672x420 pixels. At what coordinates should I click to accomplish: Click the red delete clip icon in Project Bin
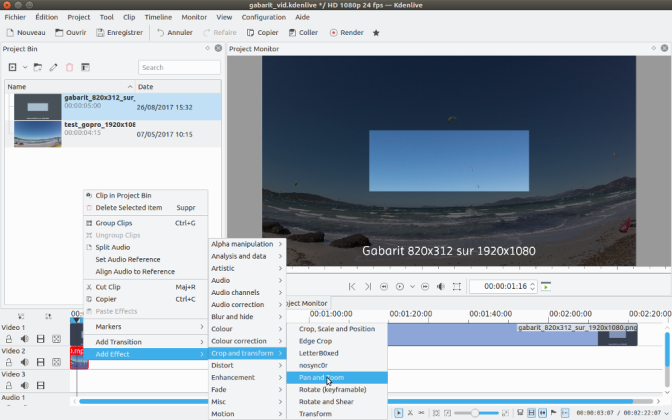[69, 67]
